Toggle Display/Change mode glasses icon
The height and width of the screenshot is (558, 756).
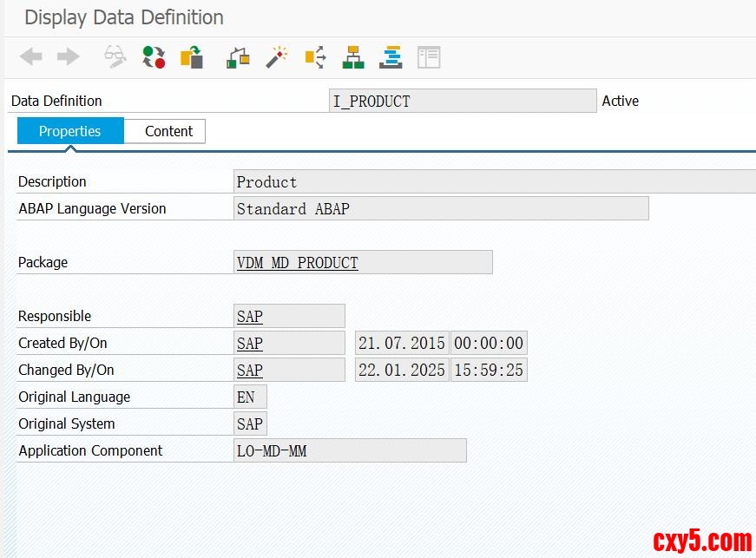pyautogui.click(x=115, y=57)
